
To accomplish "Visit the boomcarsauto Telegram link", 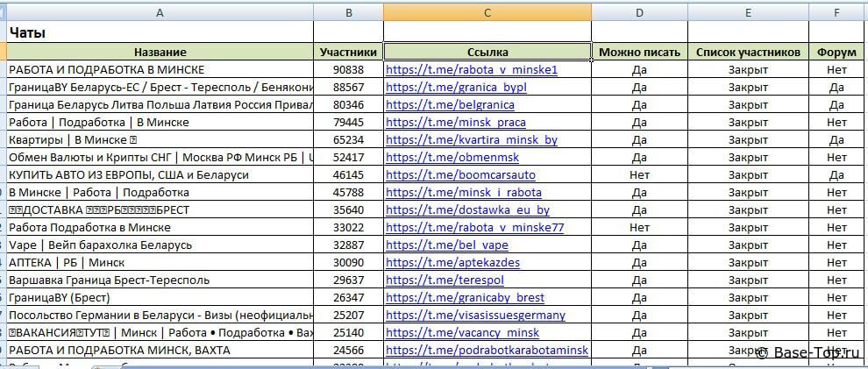I will [x=460, y=175].
